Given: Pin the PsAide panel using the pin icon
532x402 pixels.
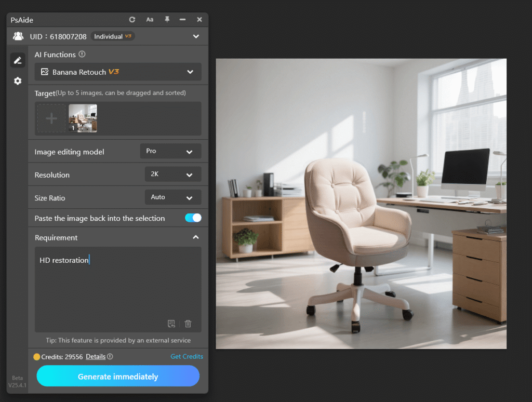Looking at the screenshot, I should pos(166,19).
